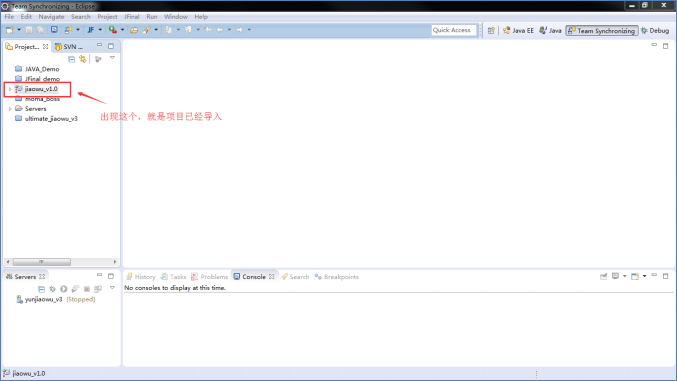Image resolution: width=677 pixels, height=381 pixels.
Task: Open the Navigate menu
Action: pos(51,16)
